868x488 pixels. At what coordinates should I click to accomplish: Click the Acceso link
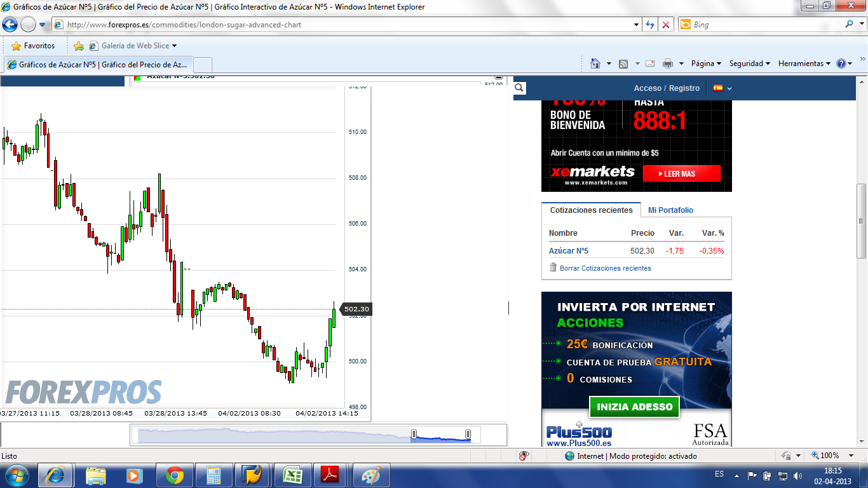[648, 88]
